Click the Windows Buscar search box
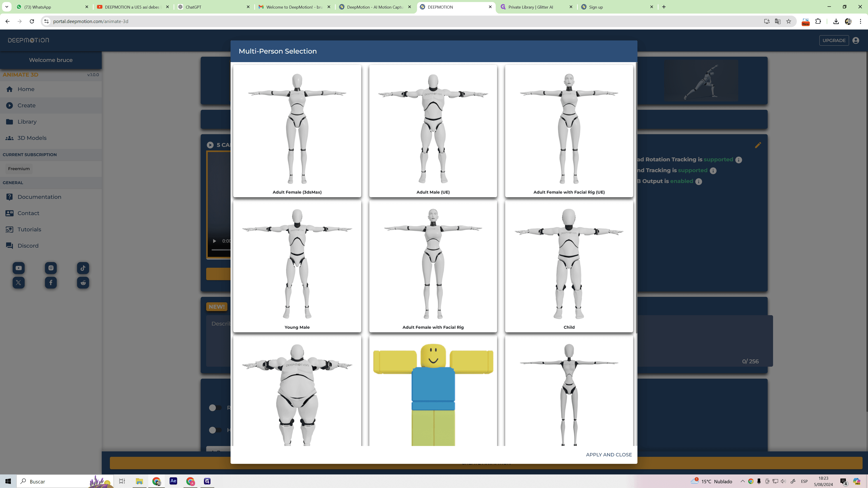Image resolution: width=868 pixels, height=488 pixels. coord(65,481)
